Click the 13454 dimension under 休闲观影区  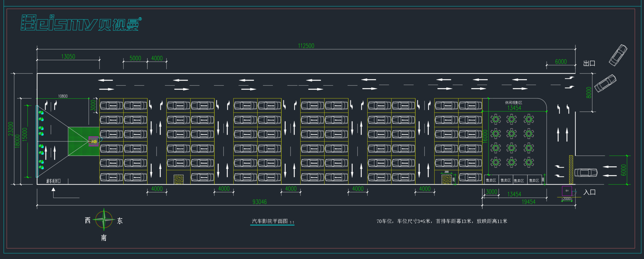pos(514,108)
